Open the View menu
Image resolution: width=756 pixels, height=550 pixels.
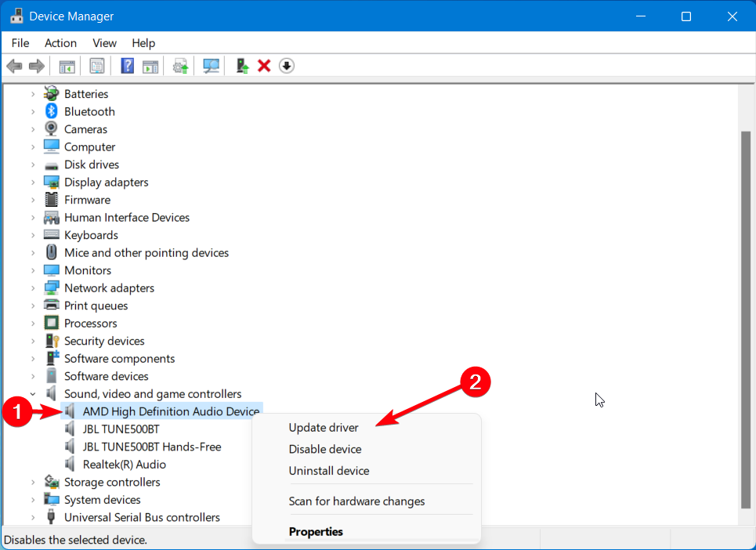click(x=105, y=43)
